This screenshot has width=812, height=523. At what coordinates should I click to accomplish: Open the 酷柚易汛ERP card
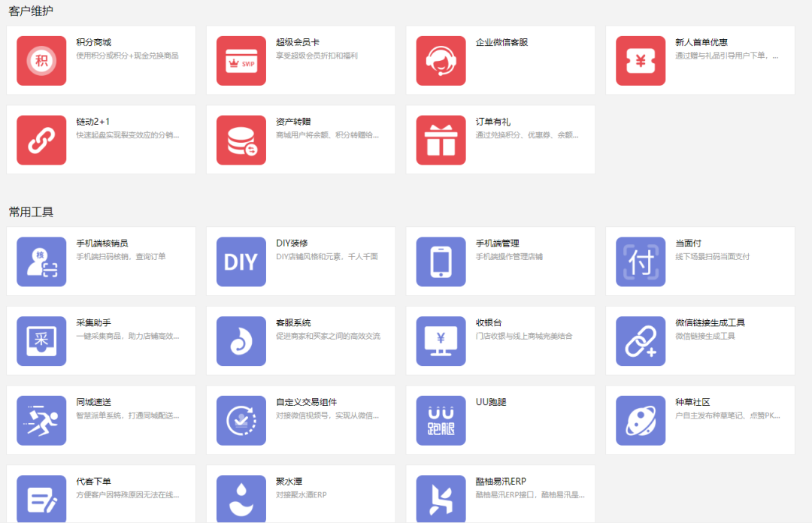point(500,494)
